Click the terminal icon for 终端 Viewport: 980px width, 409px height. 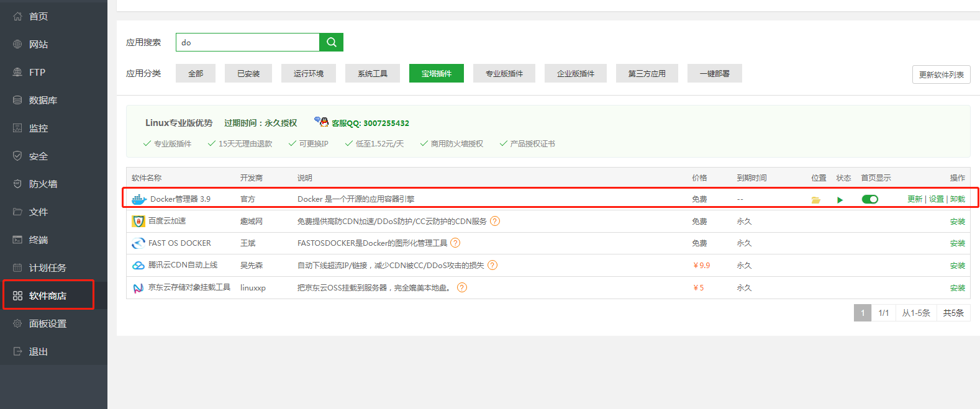pyautogui.click(x=17, y=240)
